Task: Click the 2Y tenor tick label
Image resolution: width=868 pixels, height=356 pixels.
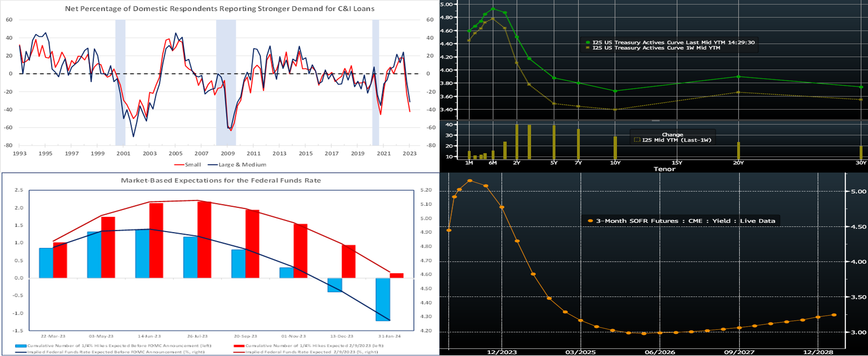Action: (516, 163)
